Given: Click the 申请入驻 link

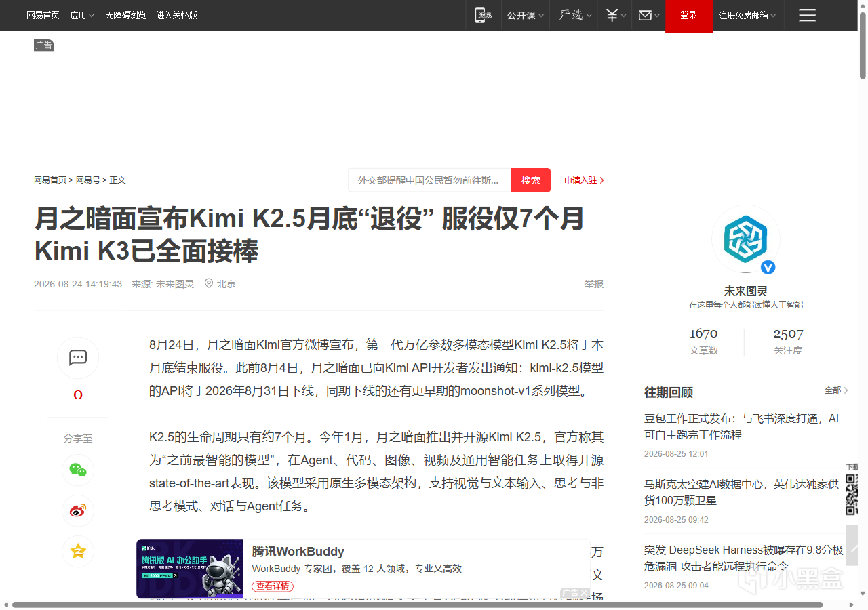Looking at the screenshot, I should pos(584,180).
